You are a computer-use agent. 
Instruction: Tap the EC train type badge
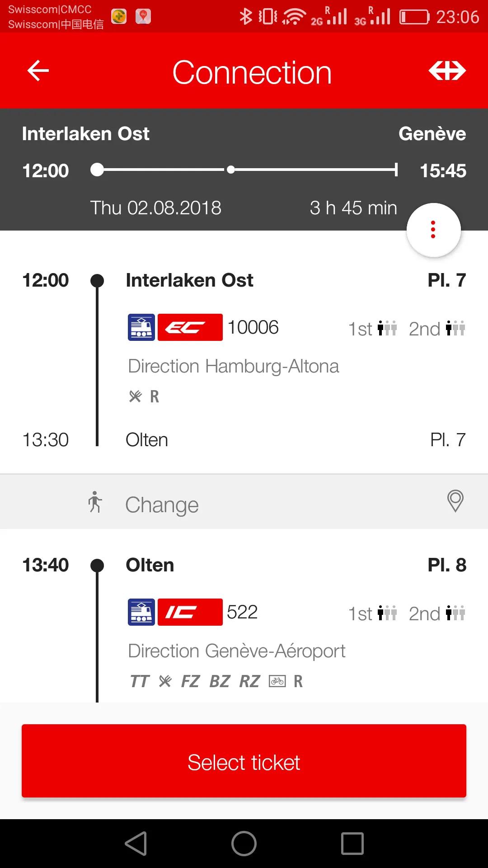tap(190, 327)
